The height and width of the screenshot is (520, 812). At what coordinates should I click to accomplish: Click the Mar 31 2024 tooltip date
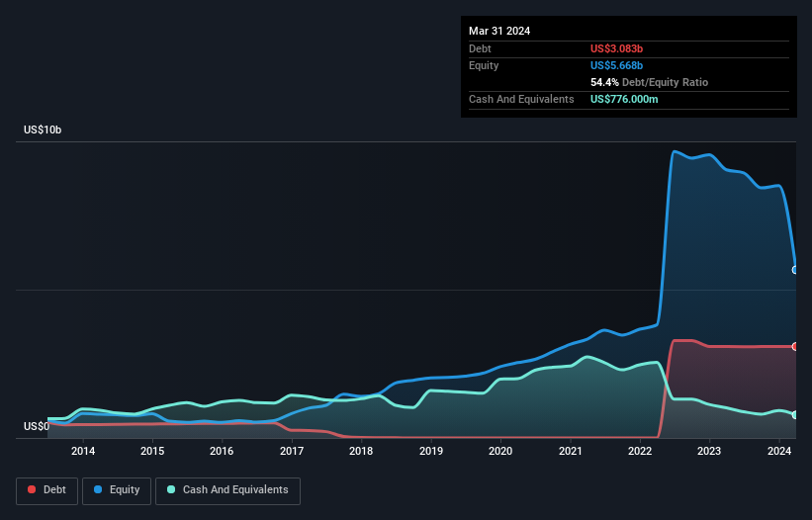pos(499,31)
